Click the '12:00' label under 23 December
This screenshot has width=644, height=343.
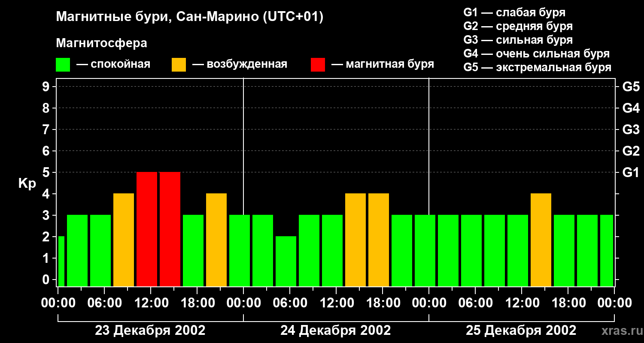[151, 303]
